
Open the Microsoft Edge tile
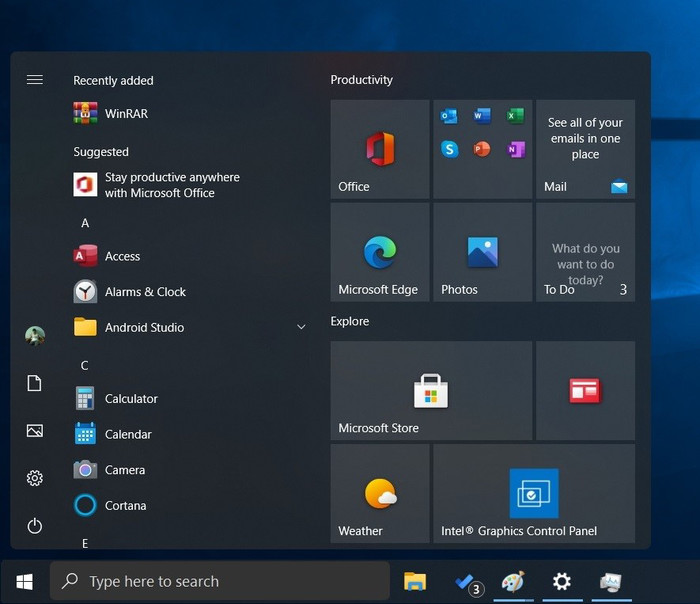point(380,252)
